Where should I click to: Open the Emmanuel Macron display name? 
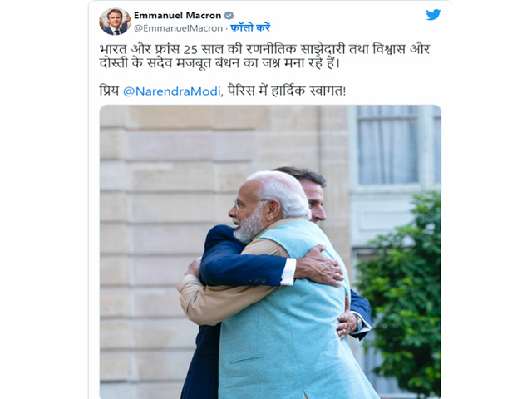coord(177,15)
